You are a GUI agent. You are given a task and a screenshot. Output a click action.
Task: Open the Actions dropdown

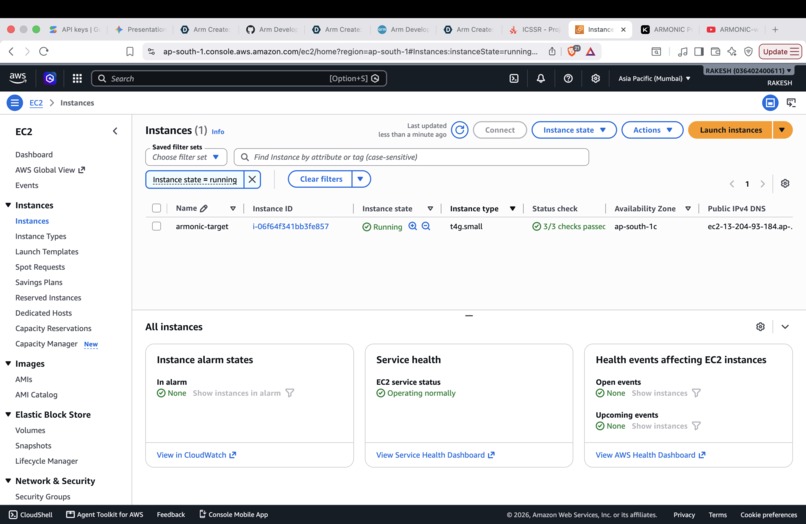tap(652, 130)
